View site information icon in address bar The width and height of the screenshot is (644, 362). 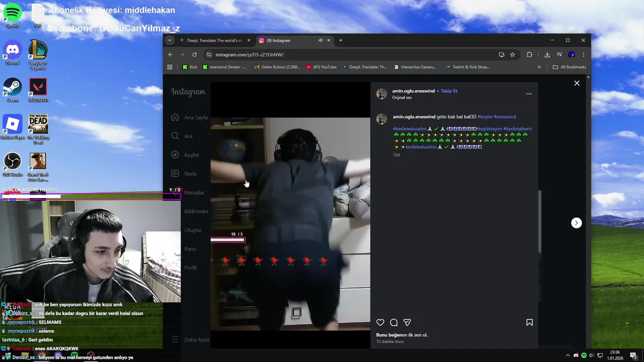click(x=209, y=54)
